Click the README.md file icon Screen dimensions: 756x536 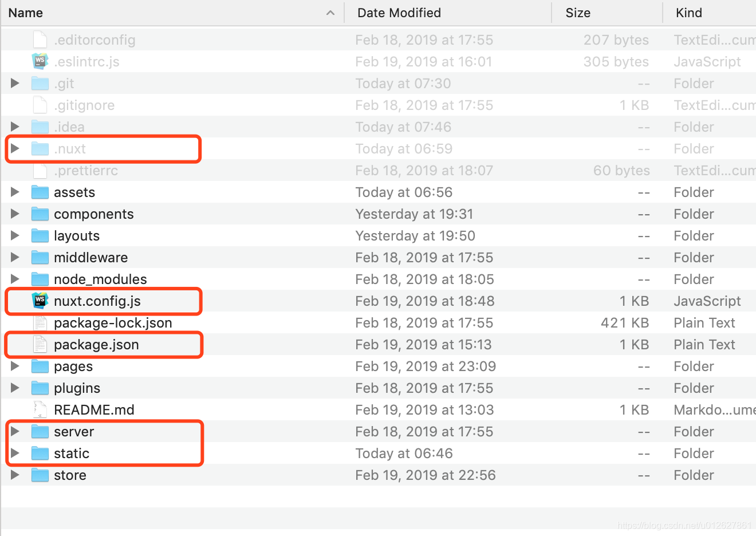coord(40,409)
